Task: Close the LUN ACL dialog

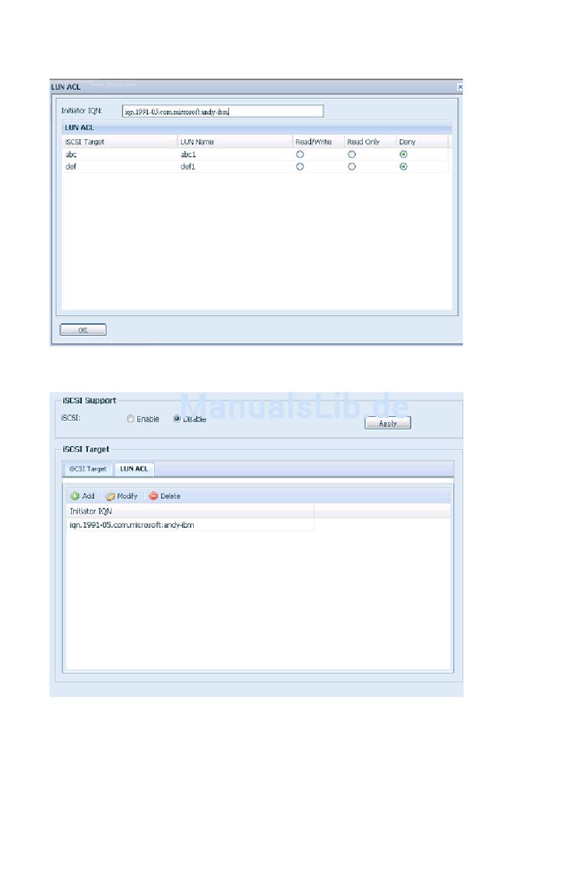Action: click(460, 87)
